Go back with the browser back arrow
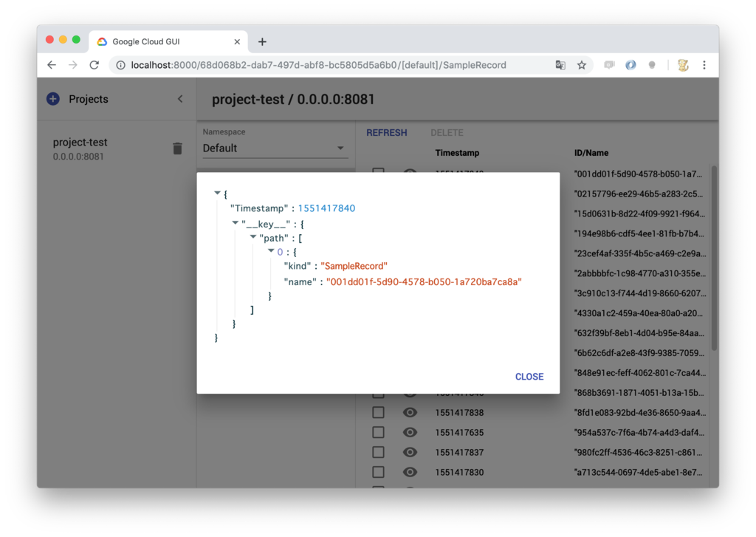The height and width of the screenshot is (537, 756). [52, 65]
